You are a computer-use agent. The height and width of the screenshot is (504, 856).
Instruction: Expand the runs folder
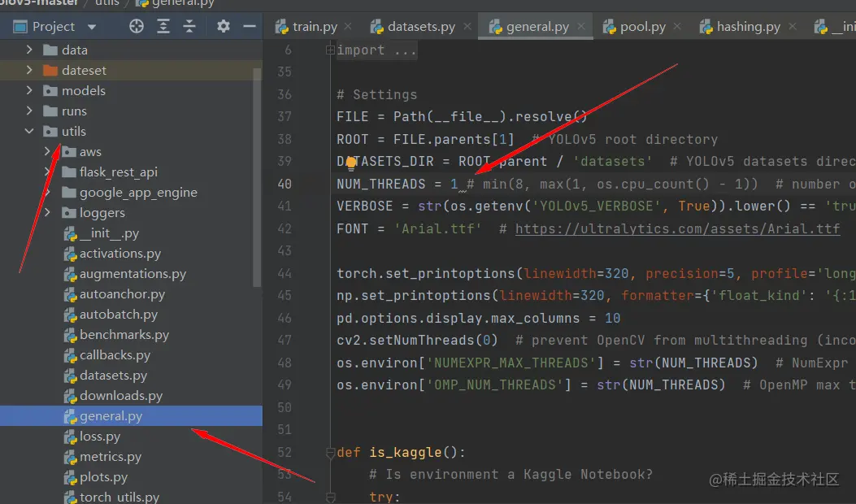(29, 111)
